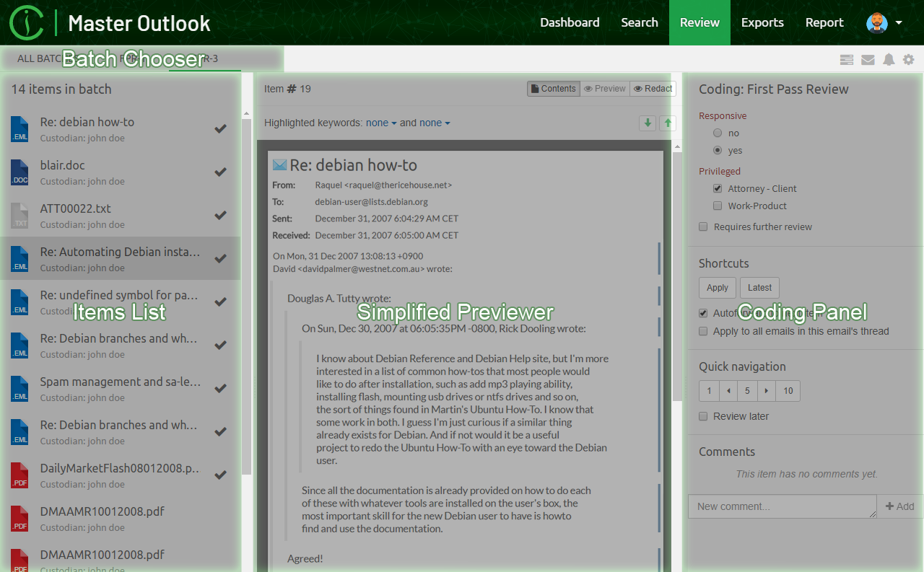Image resolution: width=924 pixels, height=572 pixels.
Task: Click into the New comment field
Action: [781, 506]
